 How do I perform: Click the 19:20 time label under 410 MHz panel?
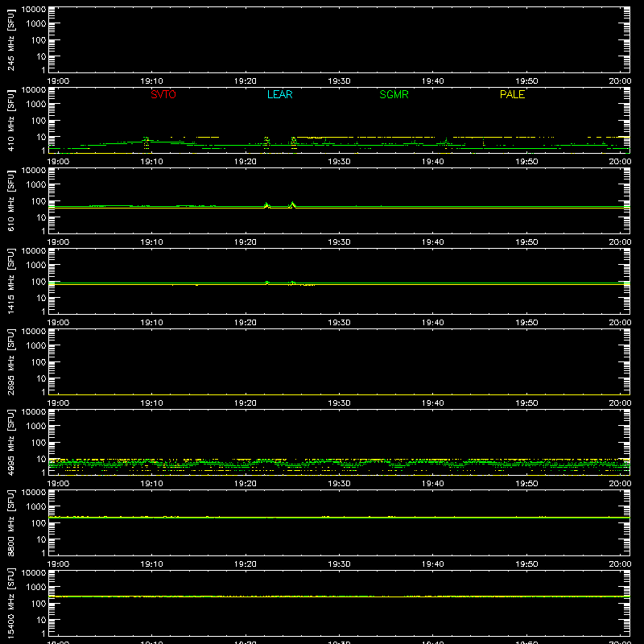pos(246,162)
